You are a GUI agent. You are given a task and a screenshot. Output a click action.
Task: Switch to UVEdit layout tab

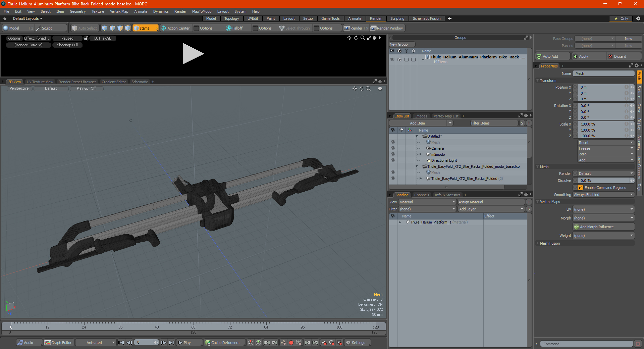pyautogui.click(x=253, y=18)
